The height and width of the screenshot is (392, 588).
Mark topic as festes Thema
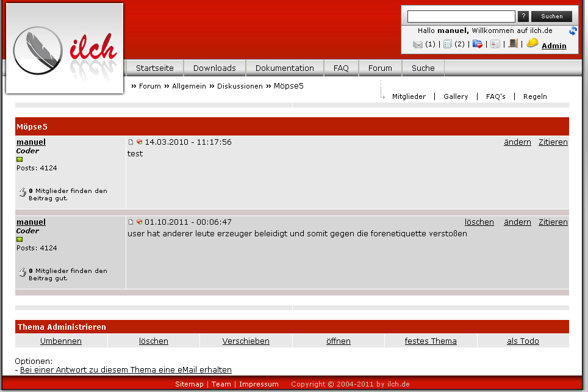pos(431,341)
